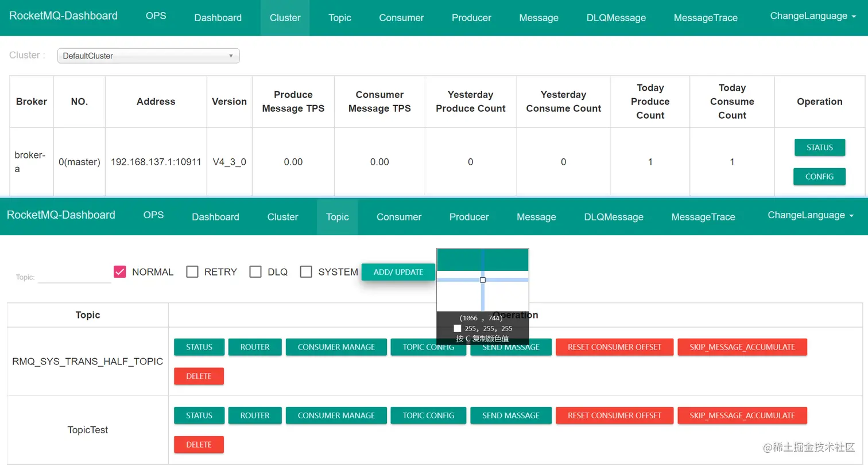This screenshot has width=868, height=466.
Task: Click STATUS button for broker-a
Action: (820, 147)
